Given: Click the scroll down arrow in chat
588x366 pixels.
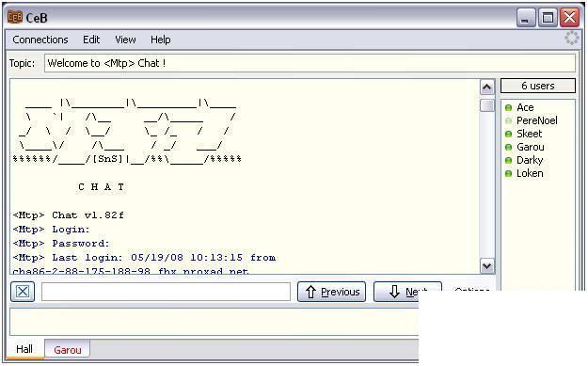Looking at the screenshot, I should pyautogui.click(x=486, y=266).
